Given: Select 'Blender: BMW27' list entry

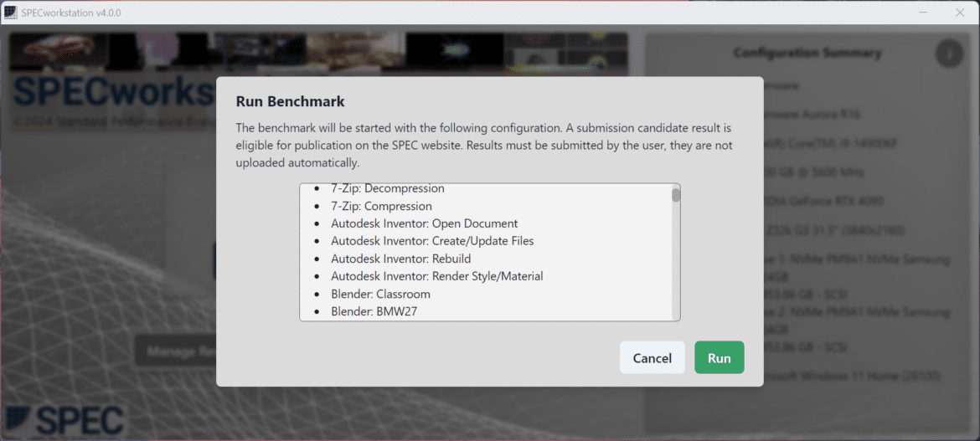Looking at the screenshot, I should [374, 310].
